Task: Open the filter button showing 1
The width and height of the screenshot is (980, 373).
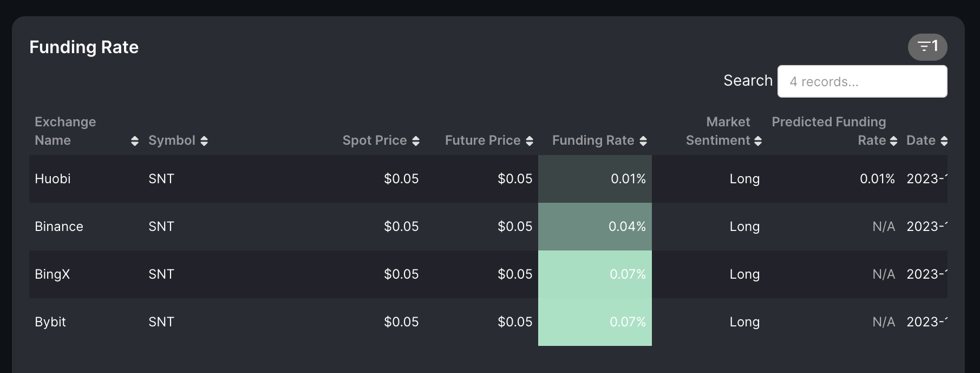Action: 927,47
